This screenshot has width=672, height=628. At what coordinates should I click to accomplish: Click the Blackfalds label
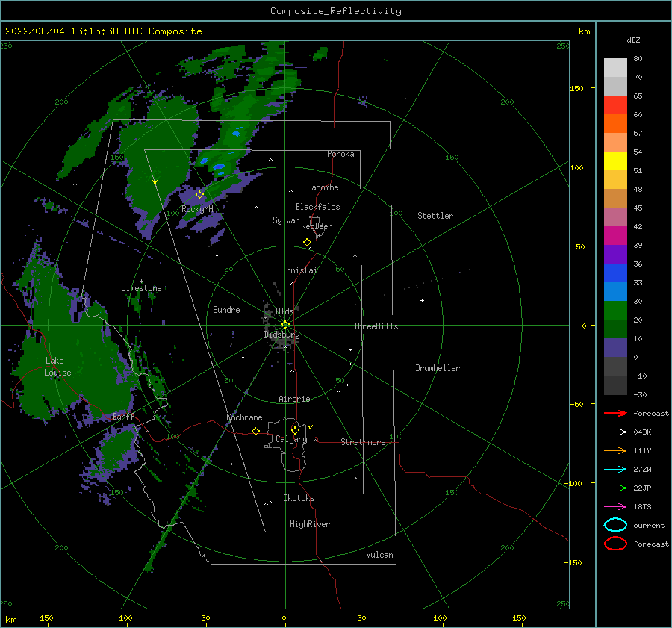coord(317,207)
